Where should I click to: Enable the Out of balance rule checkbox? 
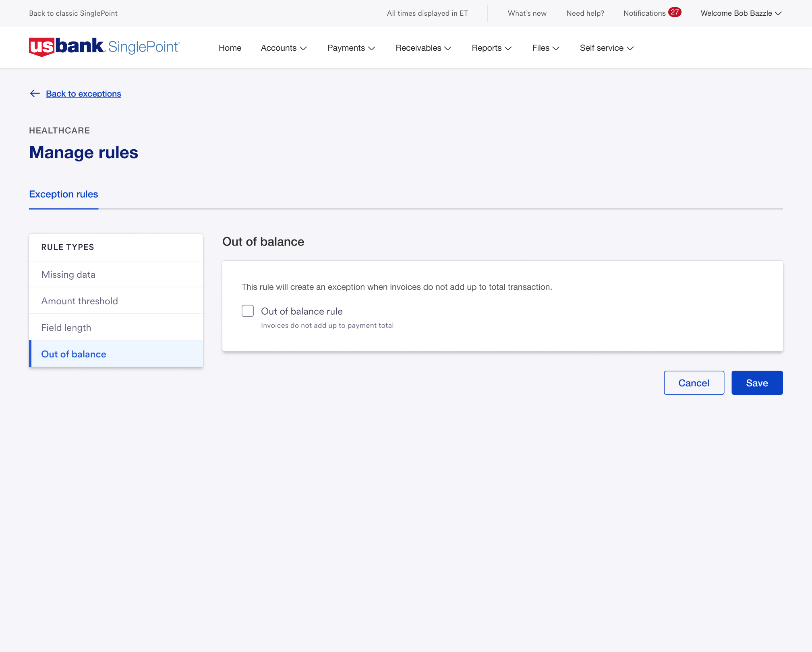(x=248, y=311)
